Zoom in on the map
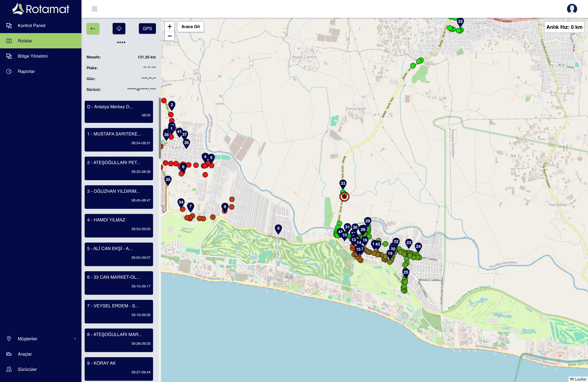Viewport: 588px width, 382px height. [x=170, y=26]
